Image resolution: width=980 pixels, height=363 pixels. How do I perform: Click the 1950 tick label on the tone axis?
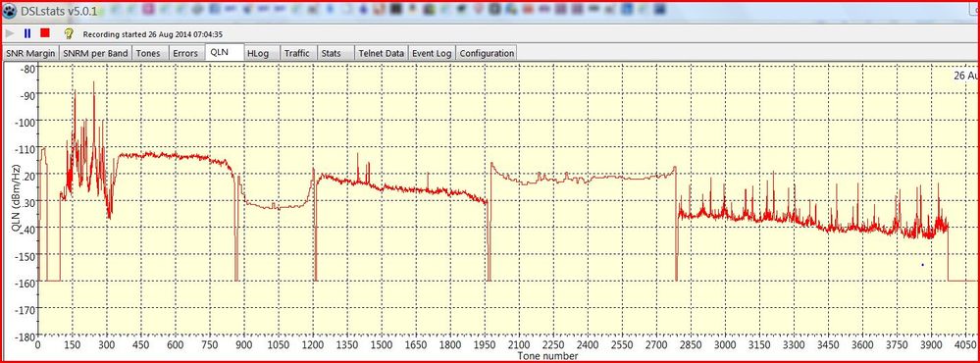coord(484,345)
